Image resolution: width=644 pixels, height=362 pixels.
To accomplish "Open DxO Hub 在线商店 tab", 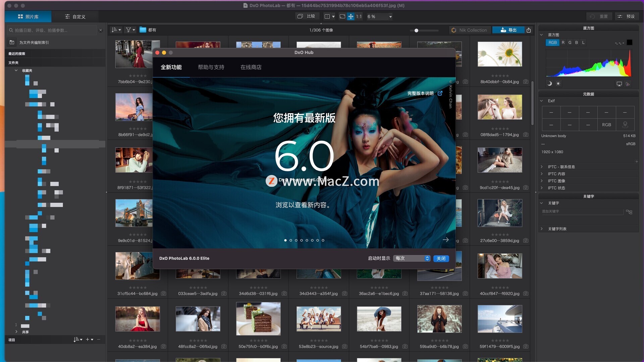I will pyautogui.click(x=251, y=67).
